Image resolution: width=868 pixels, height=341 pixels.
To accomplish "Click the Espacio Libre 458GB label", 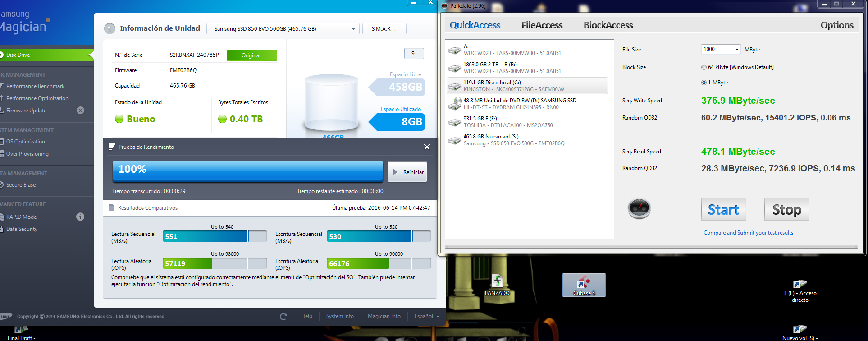I will click(397, 87).
